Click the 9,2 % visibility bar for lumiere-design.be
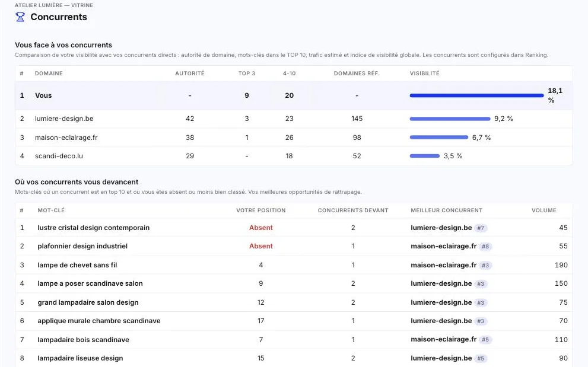588x367 pixels. coord(450,119)
